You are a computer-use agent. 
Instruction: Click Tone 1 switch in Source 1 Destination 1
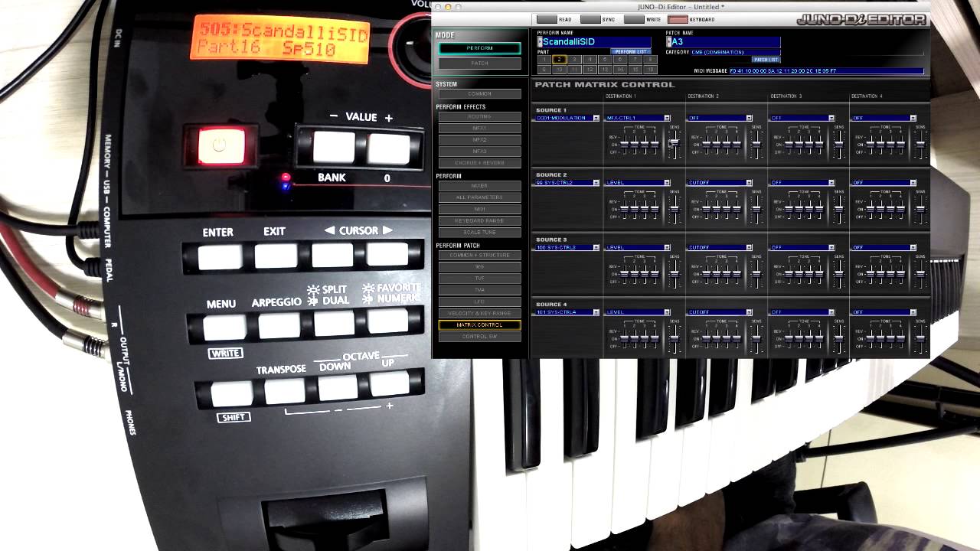coord(625,145)
